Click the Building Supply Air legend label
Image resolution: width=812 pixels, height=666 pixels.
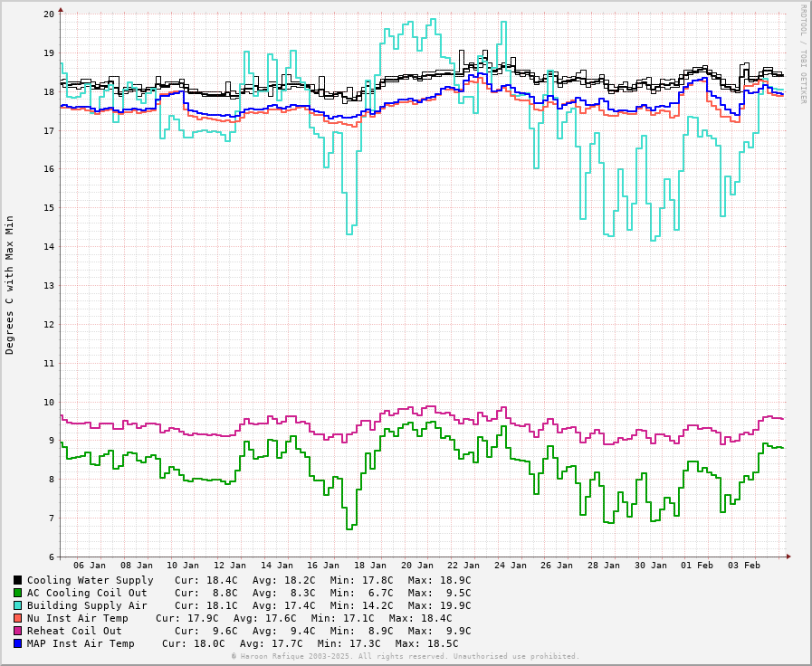click(87, 605)
